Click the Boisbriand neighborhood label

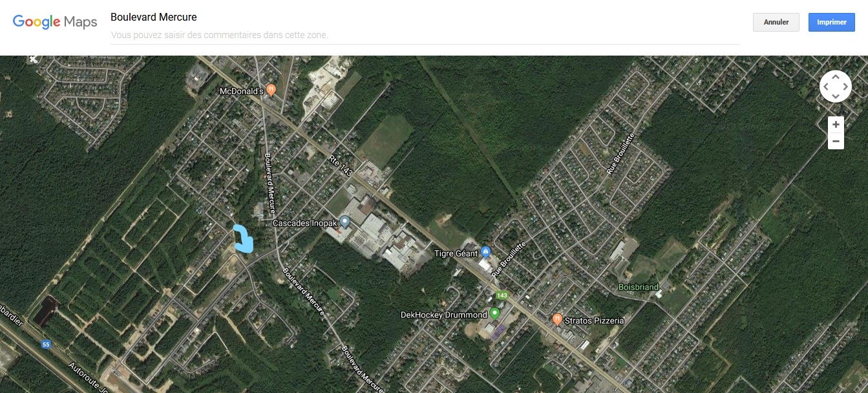click(639, 287)
